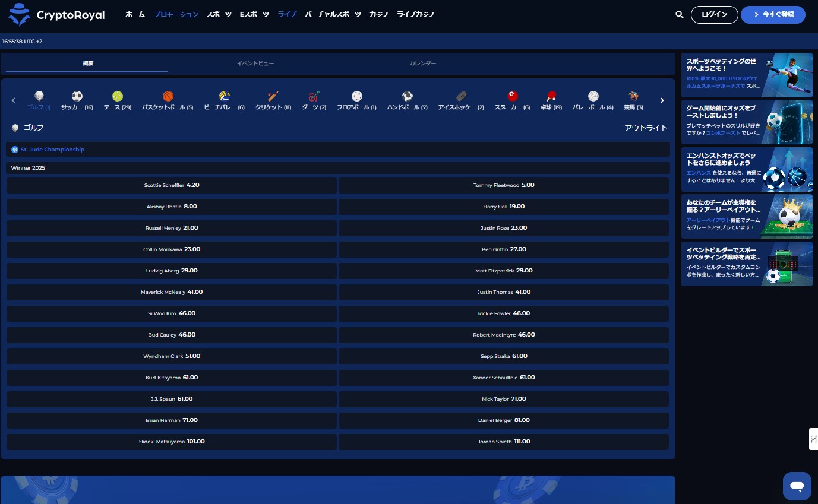Bet on Collin Morikawa at 23.00
This screenshot has height=504, width=818.
coord(172,249)
